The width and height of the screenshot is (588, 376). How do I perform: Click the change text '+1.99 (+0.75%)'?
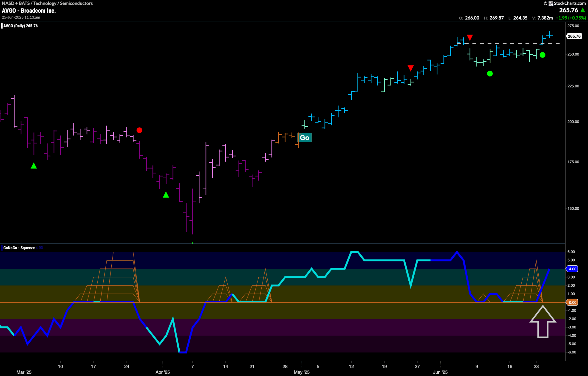coord(571,18)
